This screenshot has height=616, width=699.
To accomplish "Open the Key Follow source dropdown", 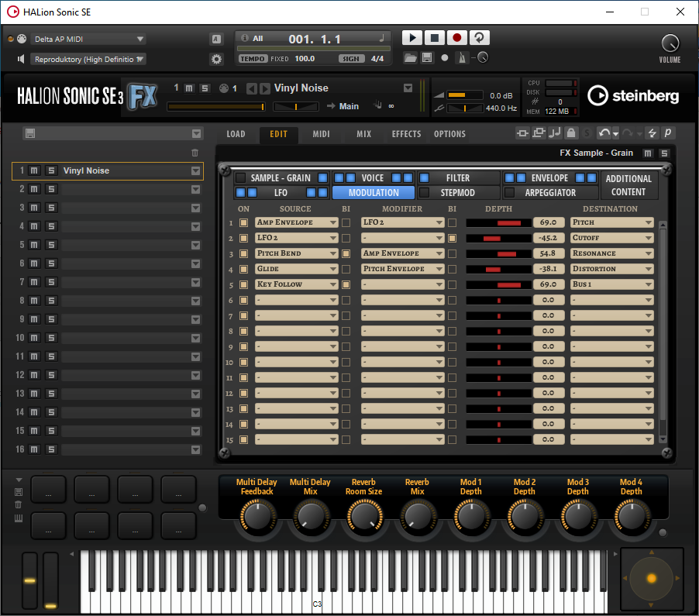I will 297,284.
